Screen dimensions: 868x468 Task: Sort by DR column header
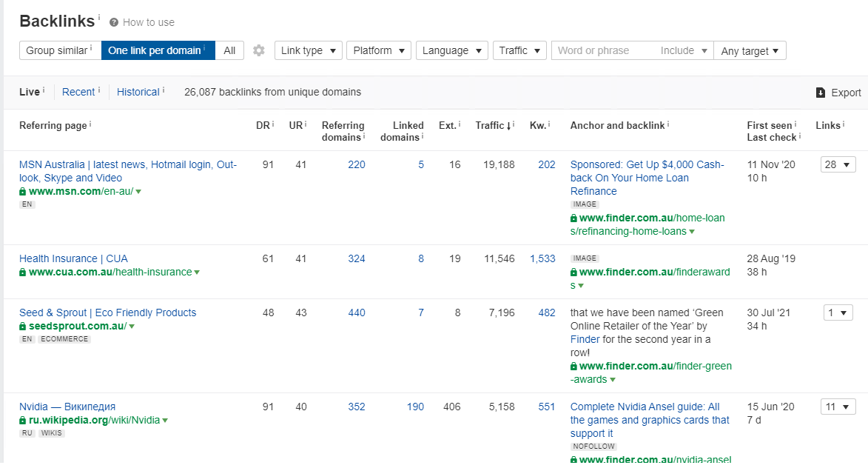[x=263, y=126]
